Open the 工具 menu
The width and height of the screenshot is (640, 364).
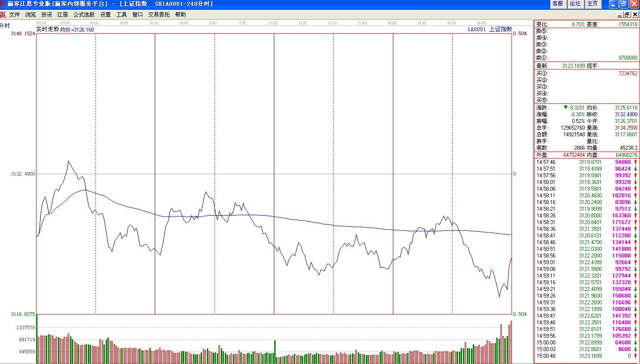(x=122, y=15)
